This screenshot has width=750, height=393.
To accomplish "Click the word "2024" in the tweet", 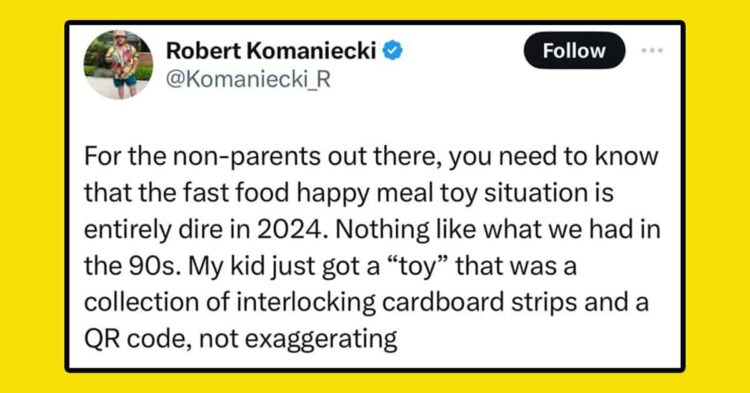I will pyautogui.click(x=289, y=230).
